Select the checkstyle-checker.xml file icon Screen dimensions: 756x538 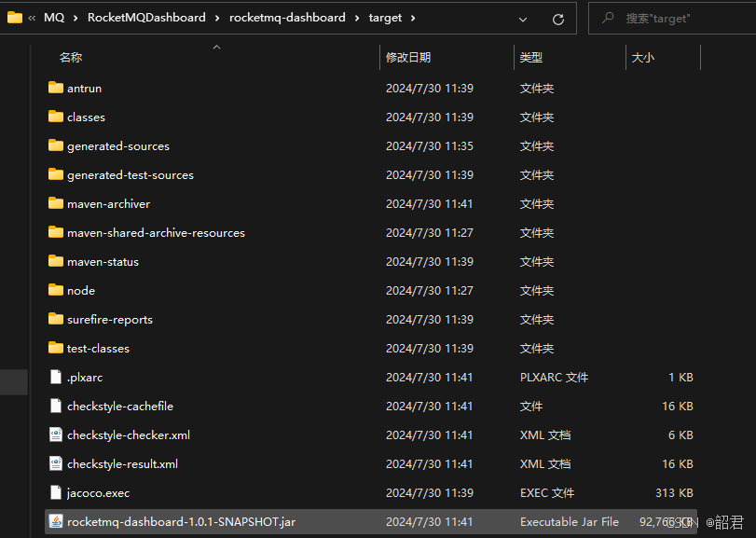click(x=56, y=435)
